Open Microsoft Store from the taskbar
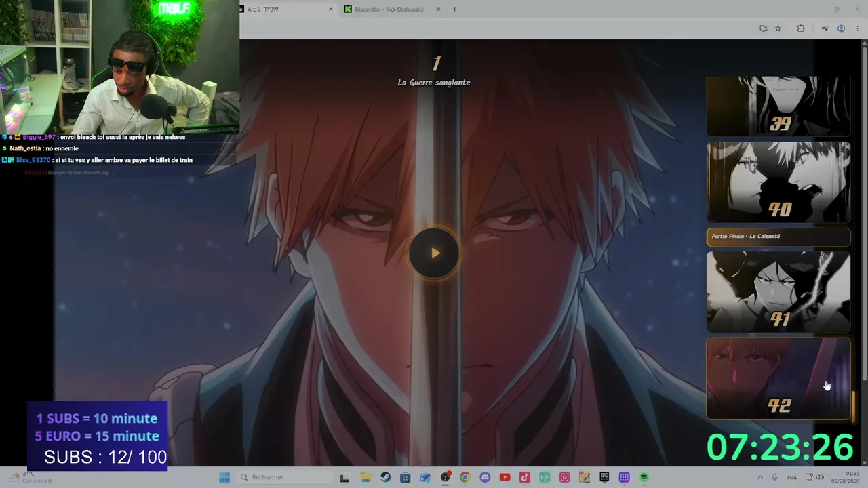 click(405, 477)
